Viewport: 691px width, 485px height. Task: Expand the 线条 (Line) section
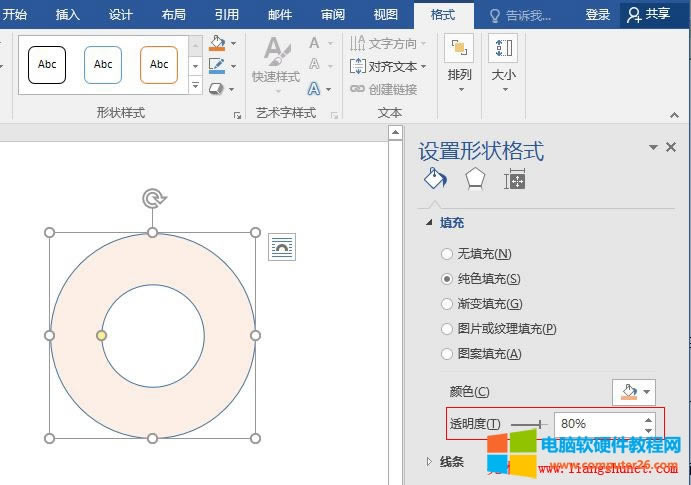[430, 462]
